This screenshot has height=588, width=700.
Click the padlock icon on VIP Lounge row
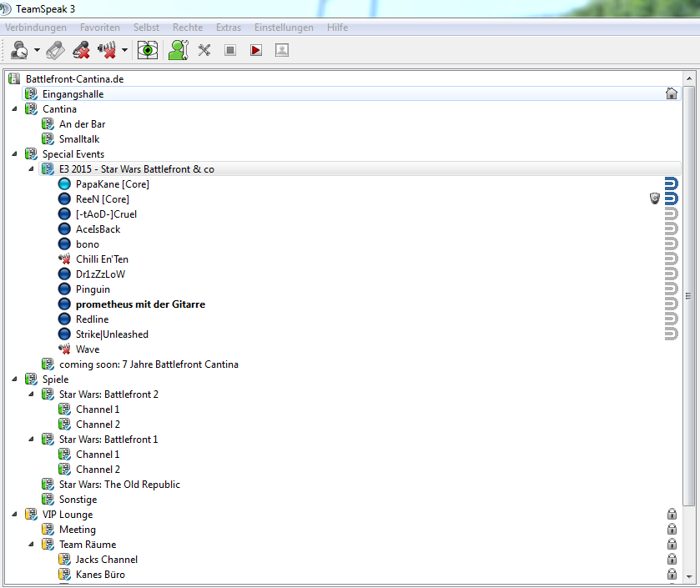coord(672,514)
